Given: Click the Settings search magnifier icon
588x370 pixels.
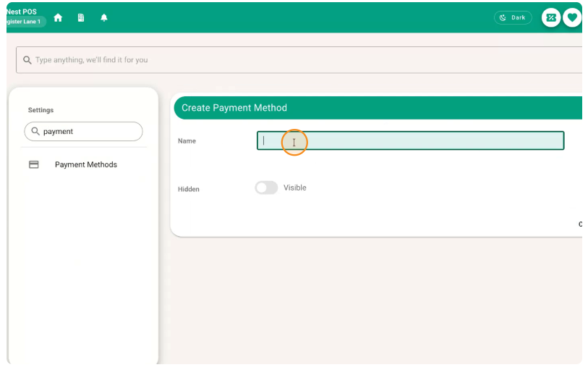Looking at the screenshot, I should [x=35, y=131].
